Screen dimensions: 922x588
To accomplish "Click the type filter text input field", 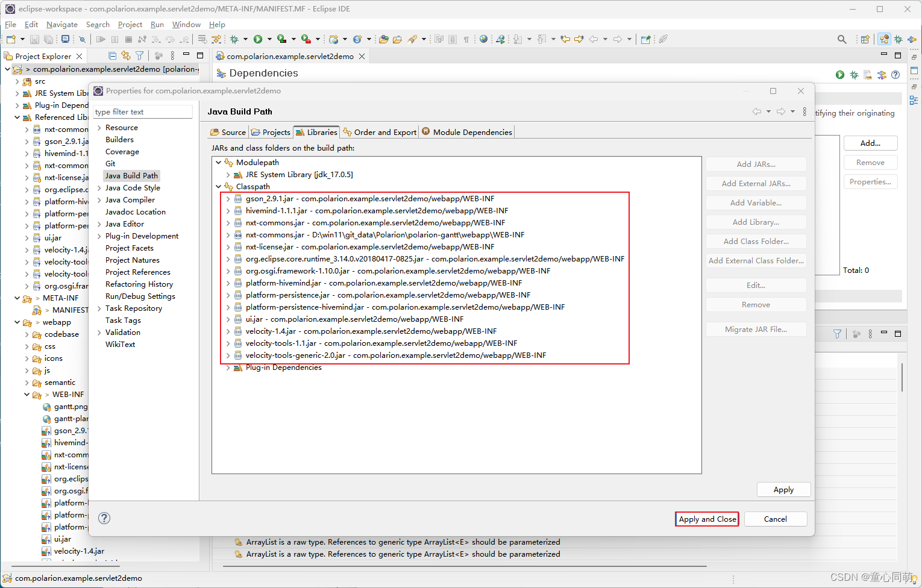I will tap(143, 111).
